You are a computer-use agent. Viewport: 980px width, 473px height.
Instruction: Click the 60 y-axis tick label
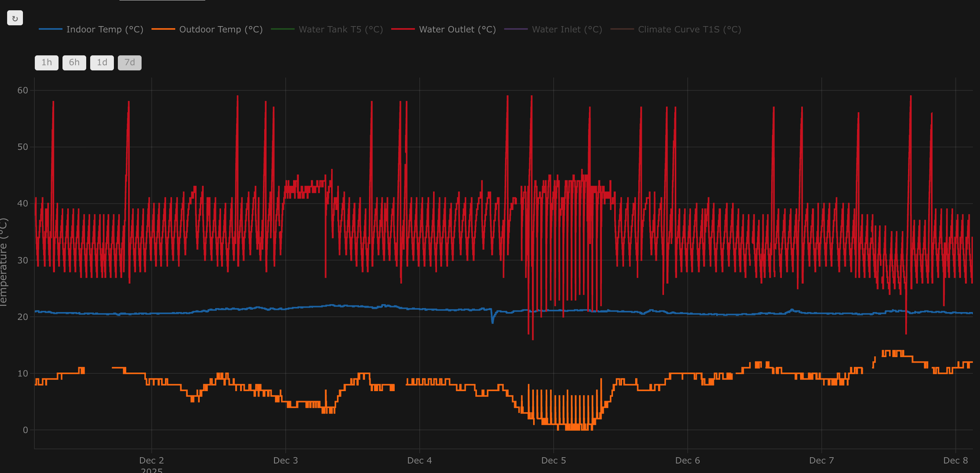[x=22, y=90]
